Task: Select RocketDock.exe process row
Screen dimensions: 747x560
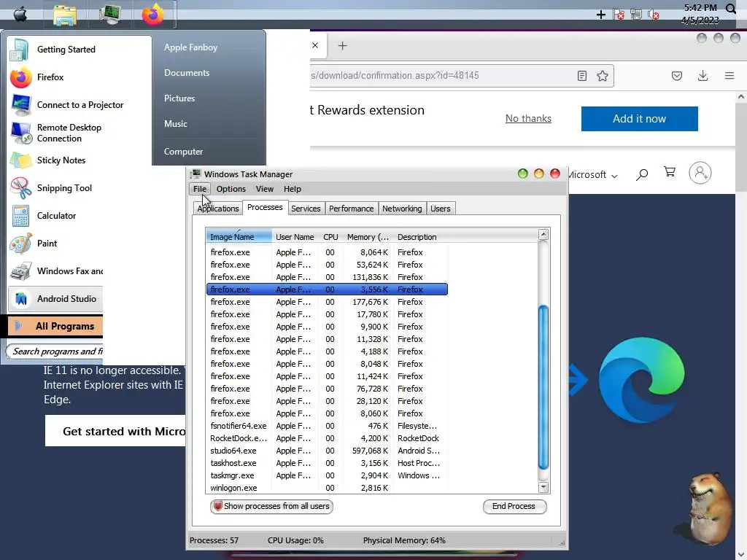Action: [x=327, y=438]
